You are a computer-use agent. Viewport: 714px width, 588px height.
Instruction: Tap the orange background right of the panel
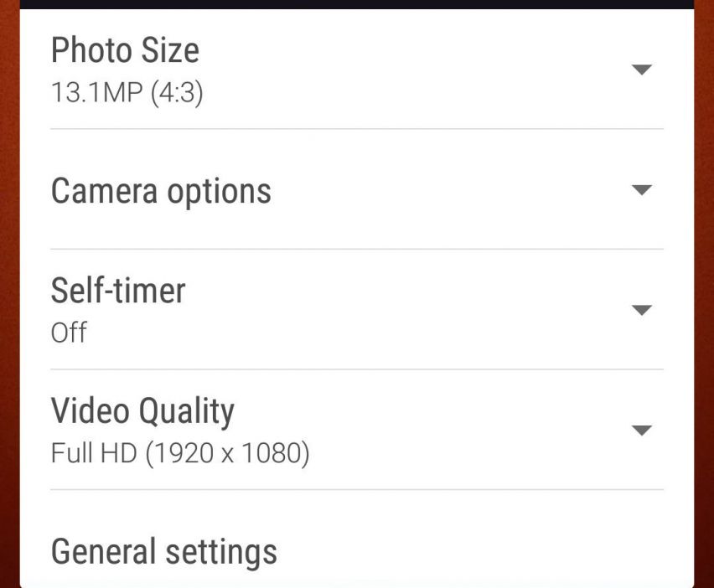click(x=704, y=293)
